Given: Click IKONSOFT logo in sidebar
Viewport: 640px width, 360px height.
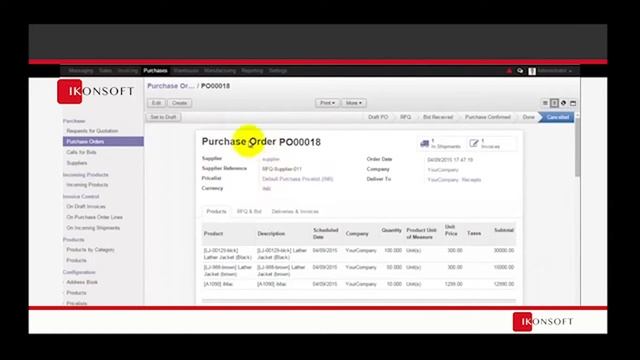Looking at the screenshot, I should 96,91.
